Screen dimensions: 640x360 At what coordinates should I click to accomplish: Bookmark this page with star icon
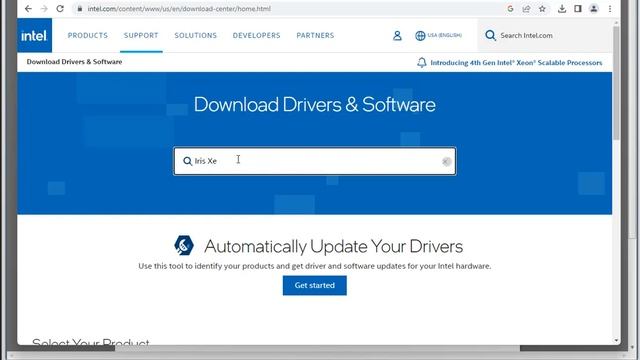click(x=542, y=9)
